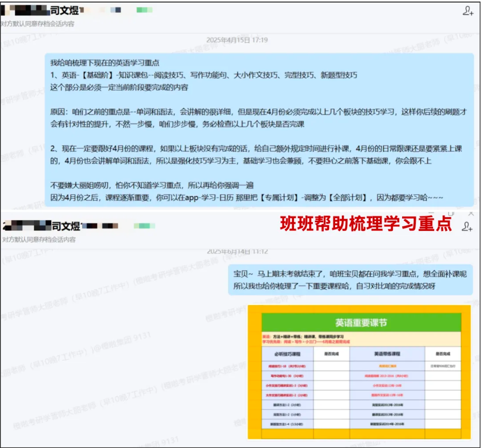Image resolution: width=482 pixels, height=448 pixels.
Task: Click the line 这个部分是必须一定当前阶段要完成的内容
Action: [119, 87]
